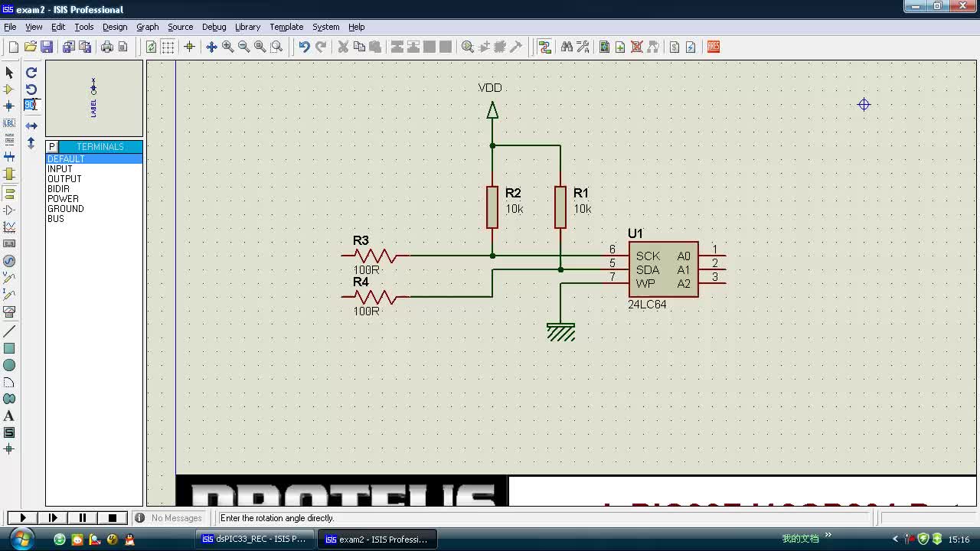Stop the simulation
This screenshot has width=980, height=551.
coord(113,518)
